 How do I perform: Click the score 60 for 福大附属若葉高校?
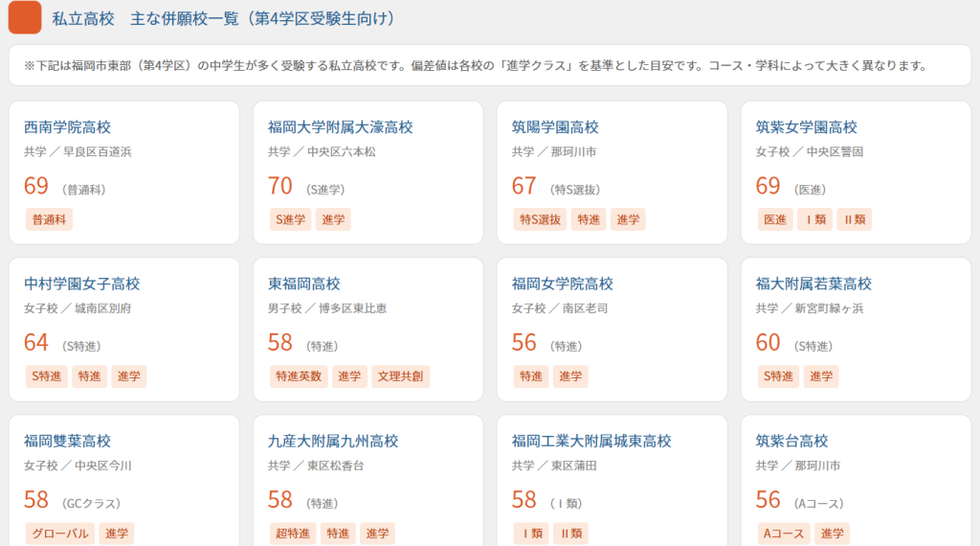click(768, 343)
